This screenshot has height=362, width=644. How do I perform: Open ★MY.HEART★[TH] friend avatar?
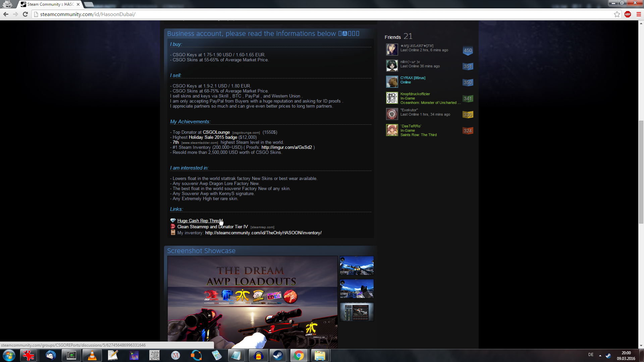click(392, 50)
